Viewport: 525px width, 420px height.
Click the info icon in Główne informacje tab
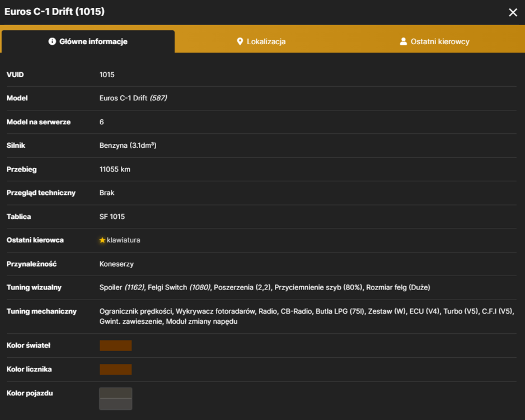[52, 41]
